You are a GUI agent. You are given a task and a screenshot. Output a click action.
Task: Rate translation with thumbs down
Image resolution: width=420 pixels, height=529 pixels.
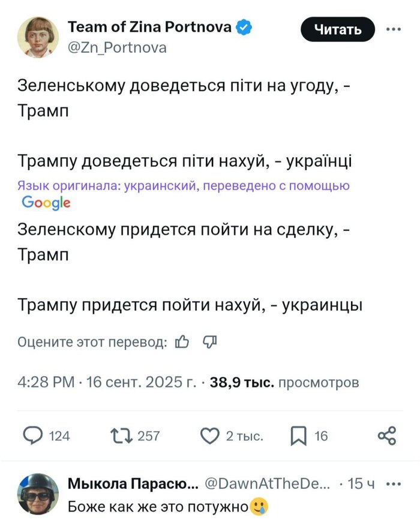click(209, 342)
